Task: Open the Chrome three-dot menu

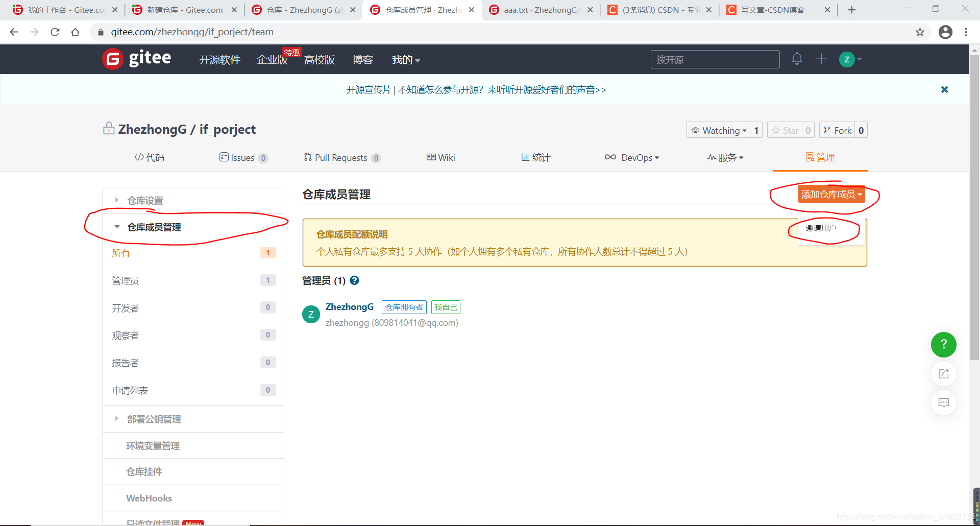Action: click(966, 32)
